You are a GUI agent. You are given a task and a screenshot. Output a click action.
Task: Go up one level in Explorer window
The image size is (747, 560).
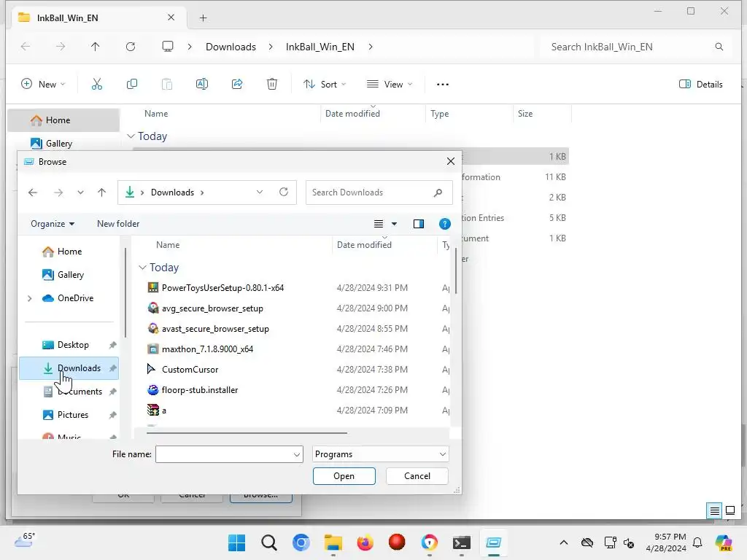pyautogui.click(x=96, y=47)
